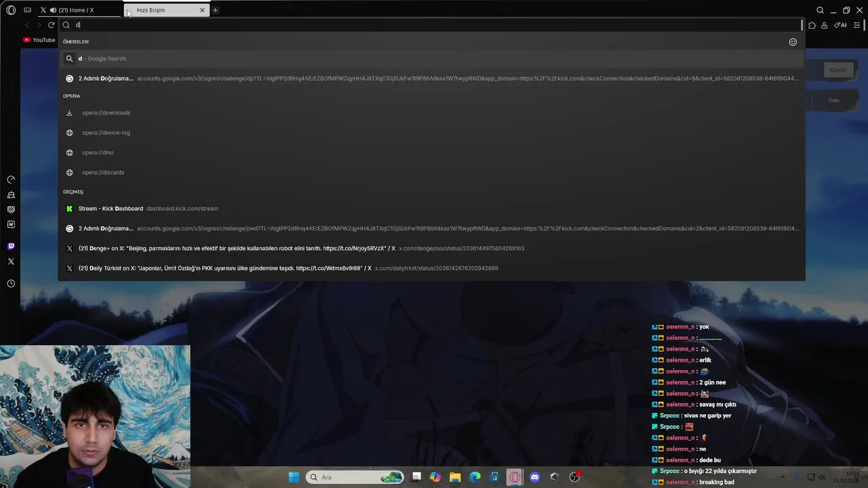Open the M icon in the sidebar
Image resolution: width=868 pixels, height=488 pixels.
click(11, 224)
